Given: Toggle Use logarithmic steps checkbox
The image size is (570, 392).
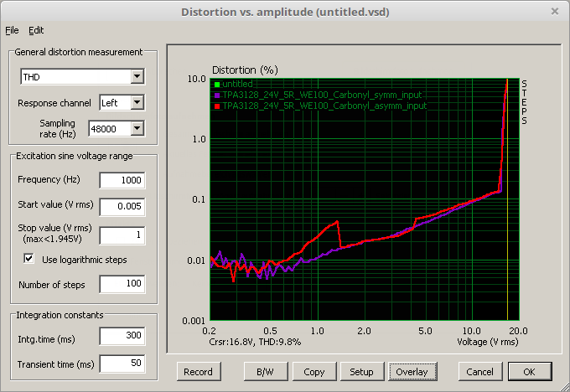Looking at the screenshot, I should pos(30,260).
